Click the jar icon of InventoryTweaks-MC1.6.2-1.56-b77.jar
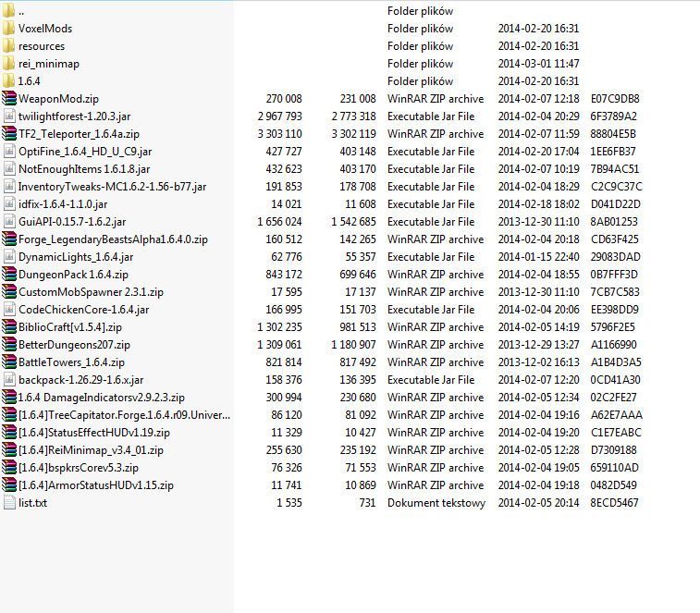 [x=9, y=186]
